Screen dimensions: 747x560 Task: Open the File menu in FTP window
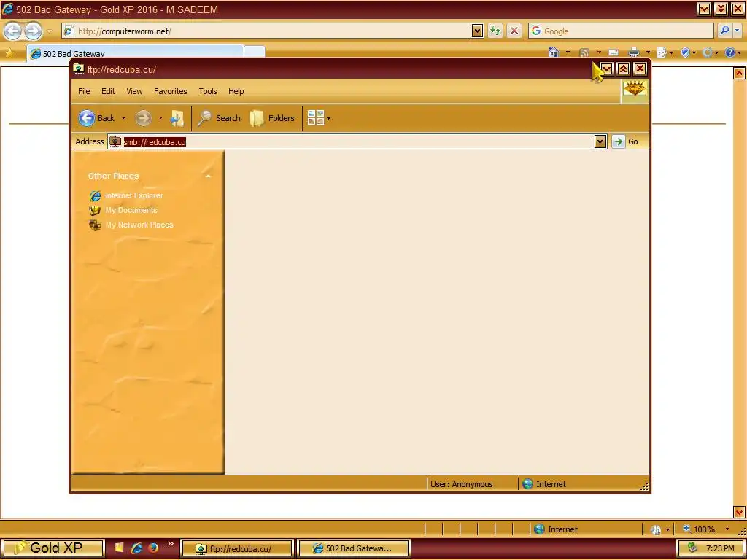84,91
